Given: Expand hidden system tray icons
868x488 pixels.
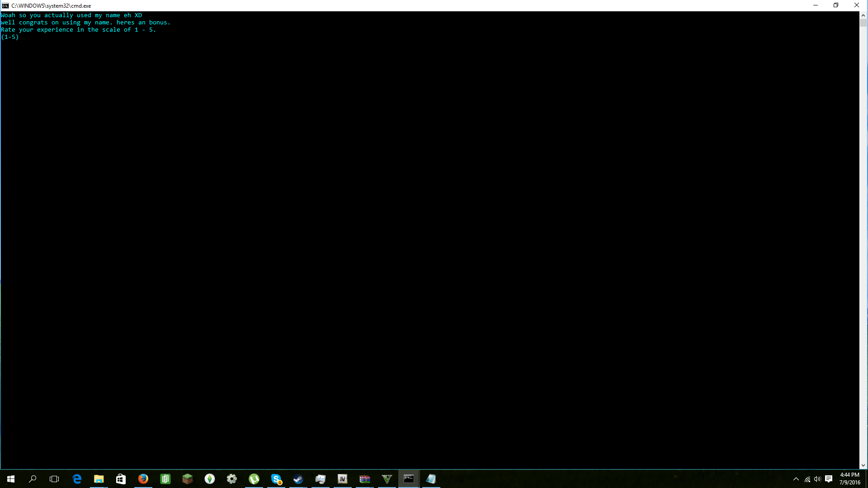Looking at the screenshot, I should point(795,479).
